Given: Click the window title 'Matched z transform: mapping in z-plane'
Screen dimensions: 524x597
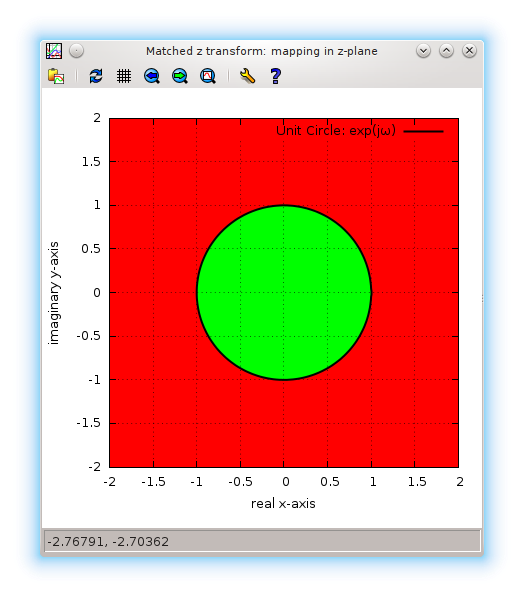Looking at the screenshot, I should point(262,51).
